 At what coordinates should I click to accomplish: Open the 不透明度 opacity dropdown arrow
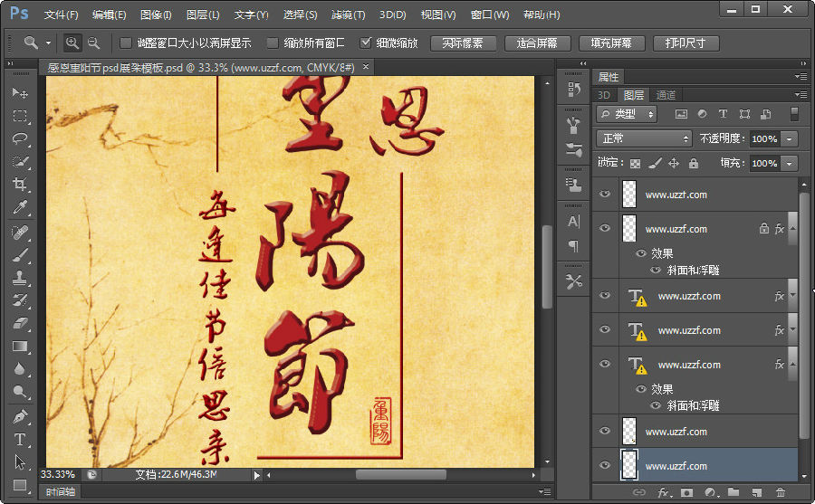click(x=790, y=138)
